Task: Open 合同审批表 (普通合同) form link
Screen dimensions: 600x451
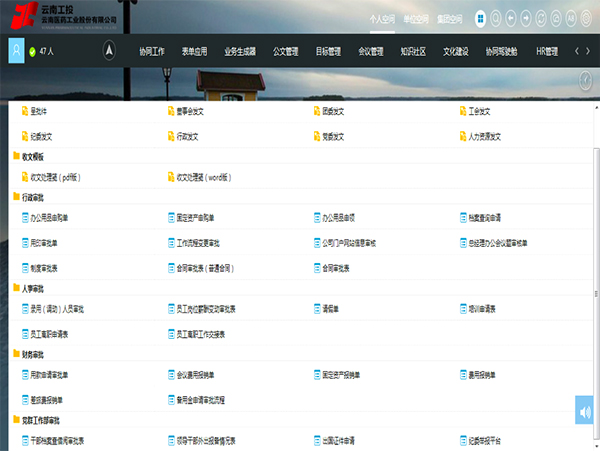Action: [x=205, y=269]
